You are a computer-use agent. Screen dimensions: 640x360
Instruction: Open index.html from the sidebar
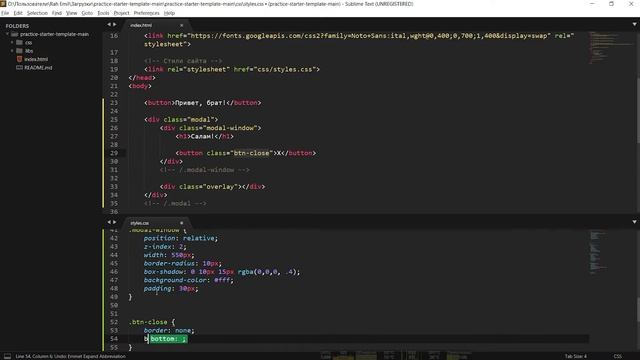36,59
